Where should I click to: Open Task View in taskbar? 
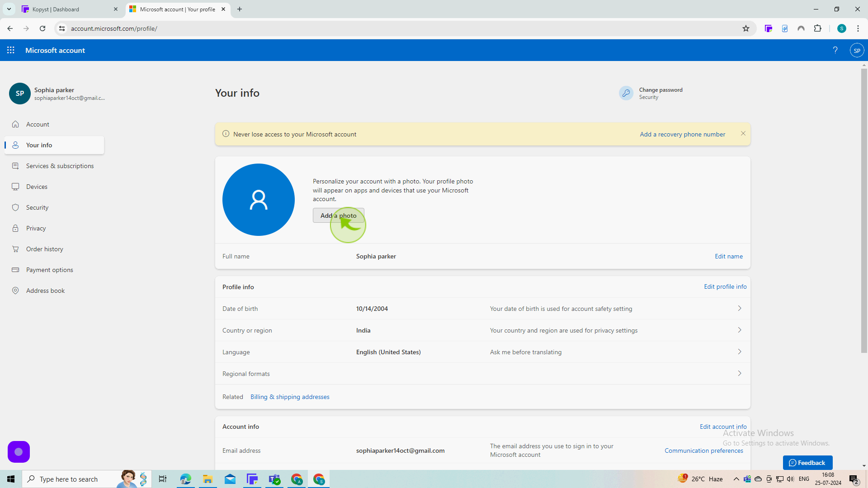[163, 479]
